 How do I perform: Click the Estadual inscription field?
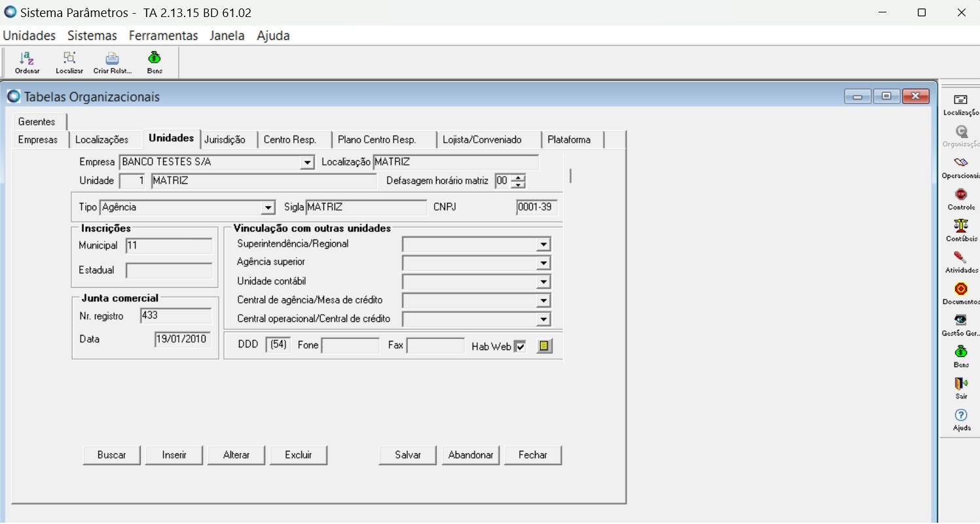click(x=169, y=270)
